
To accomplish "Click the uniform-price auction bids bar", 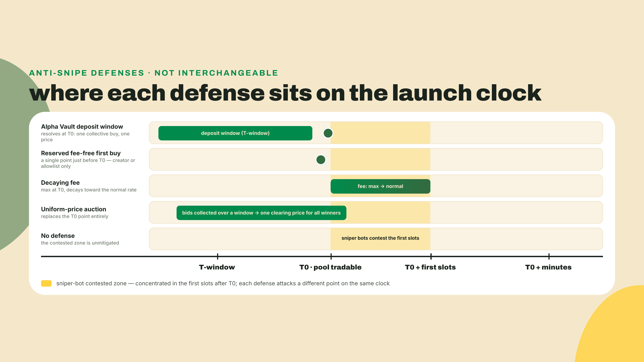I will [x=261, y=213].
